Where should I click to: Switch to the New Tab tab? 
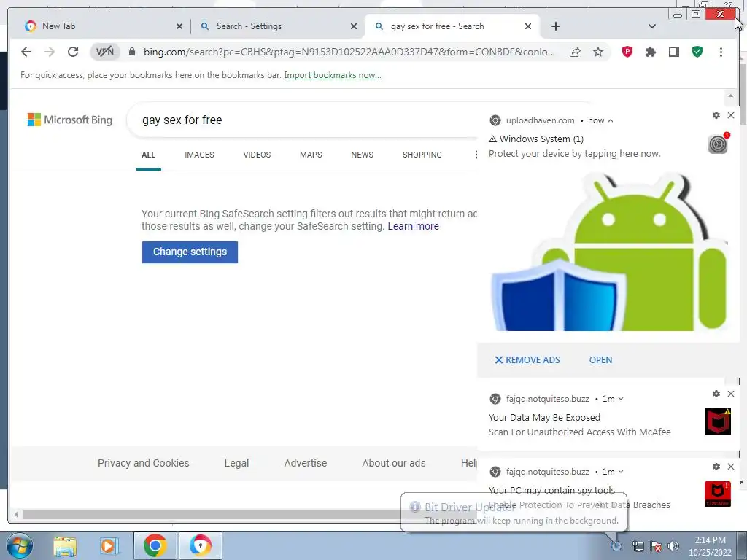[104, 26]
